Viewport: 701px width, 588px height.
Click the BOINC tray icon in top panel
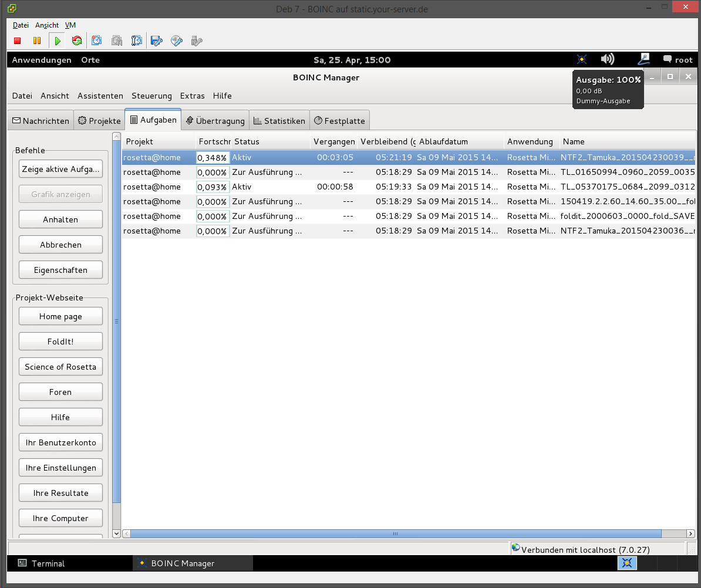pyautogui.click(x=582, y=59)
